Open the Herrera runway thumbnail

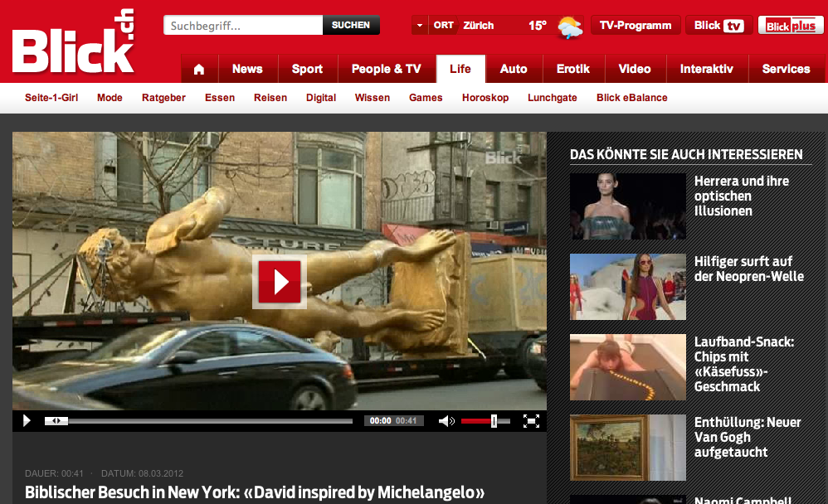pos(628,206)
